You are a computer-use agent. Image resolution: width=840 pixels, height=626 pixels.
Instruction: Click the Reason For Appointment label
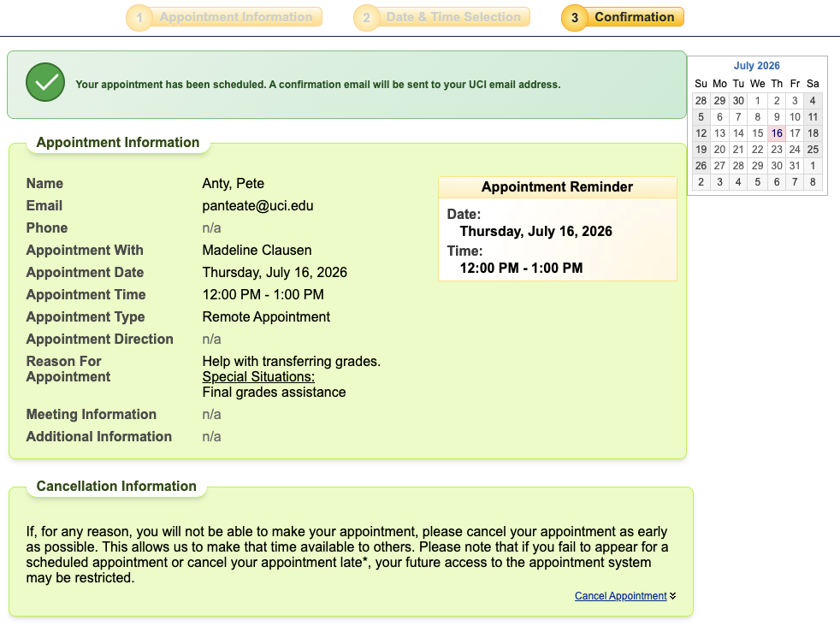[68, 369]
